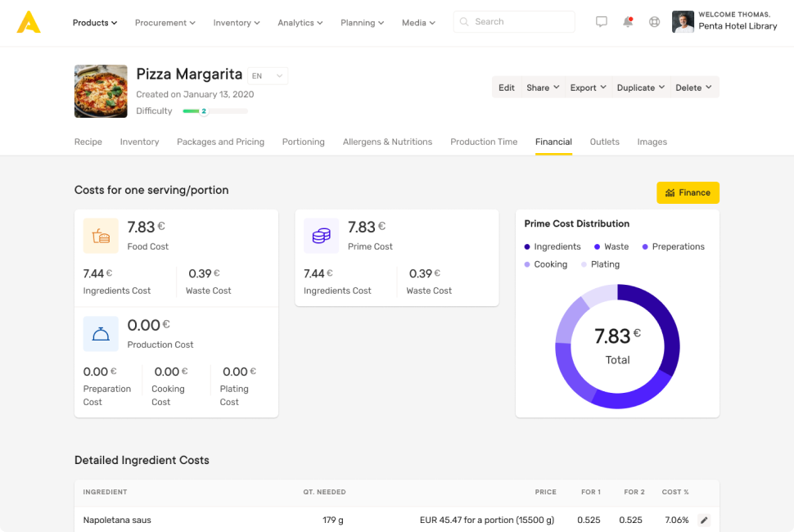
Task: Switch to Allergens & Nutritions tab
Action: pyautogui.click(x=387, y=142)
